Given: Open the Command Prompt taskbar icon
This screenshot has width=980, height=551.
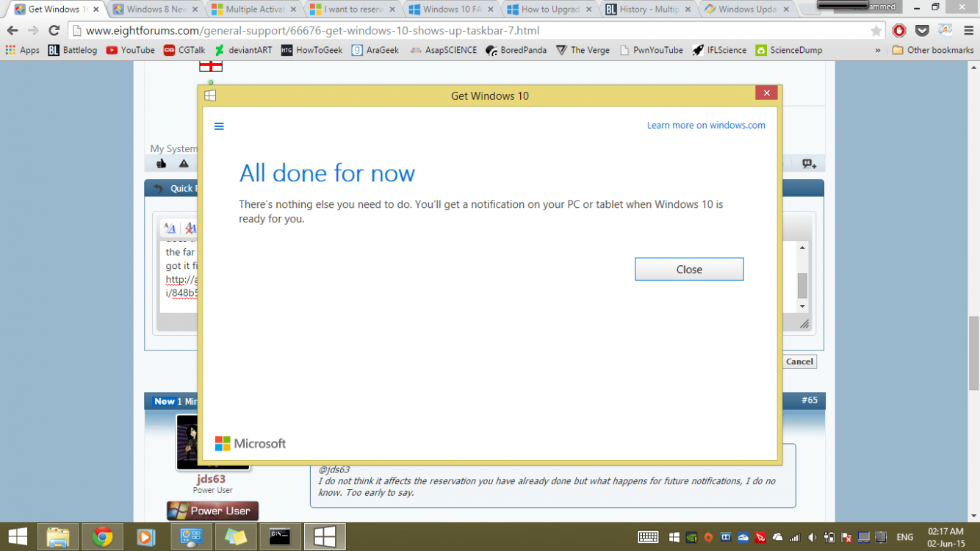Looking at the screenshot, I should coord(280,537).
